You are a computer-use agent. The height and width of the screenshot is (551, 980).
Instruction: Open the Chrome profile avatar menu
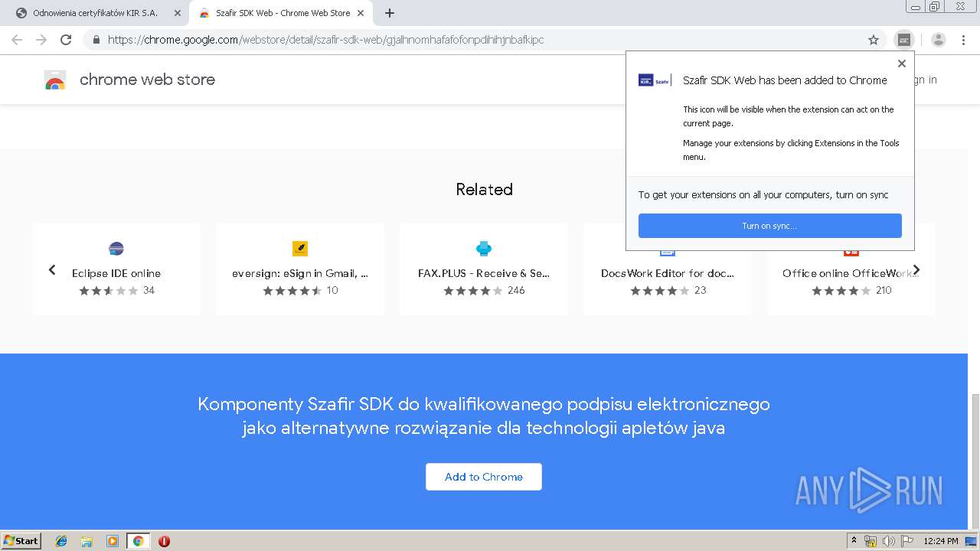(x=939, y=40)
